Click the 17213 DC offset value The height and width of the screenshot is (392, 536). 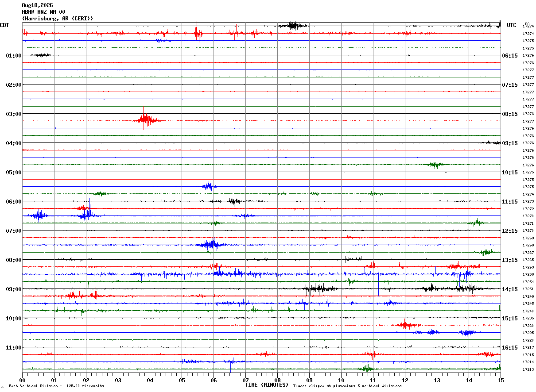click(x=528, y=369)
